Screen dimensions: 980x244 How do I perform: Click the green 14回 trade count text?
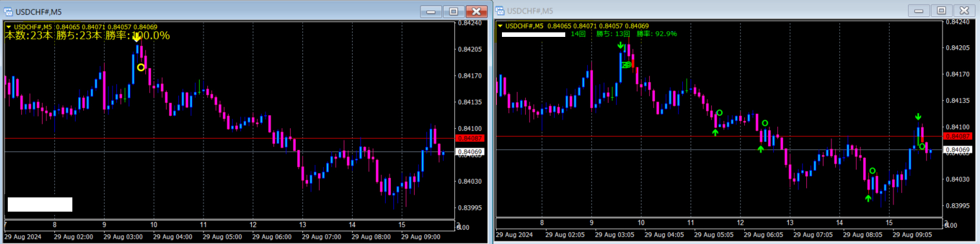[x=578, y=33]
